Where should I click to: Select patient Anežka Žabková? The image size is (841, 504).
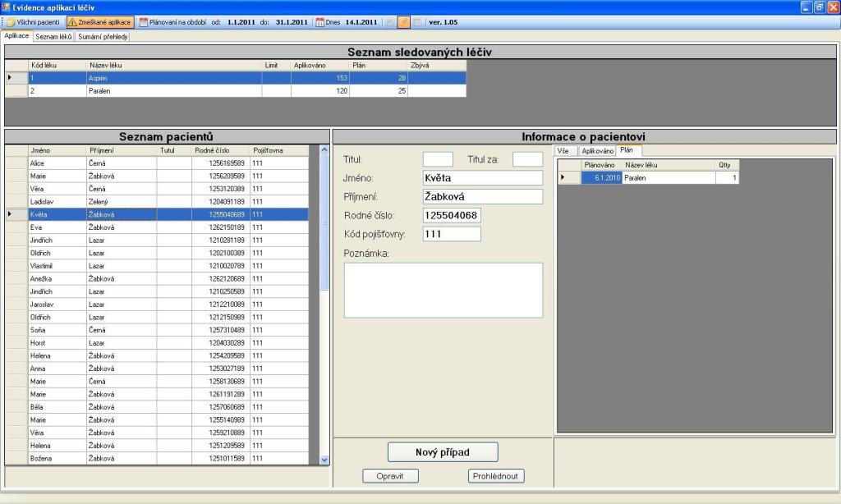[x=157, y=279]
